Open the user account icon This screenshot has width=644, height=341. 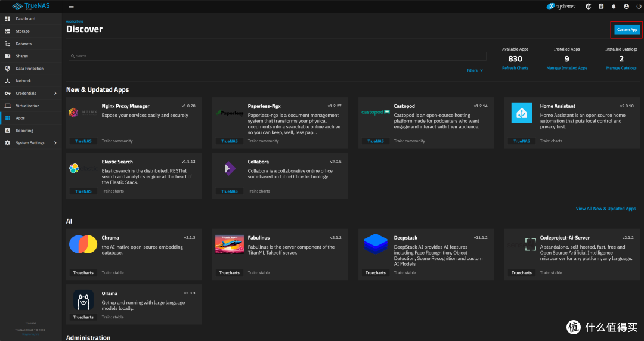pyautogui.click(x=626, y=6)
